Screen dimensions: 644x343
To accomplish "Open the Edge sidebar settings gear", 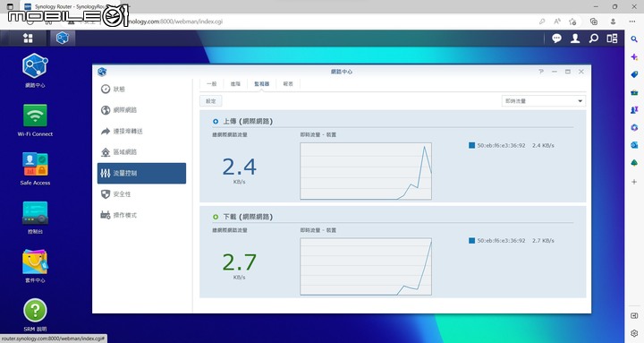I will [x=634, y=333].
